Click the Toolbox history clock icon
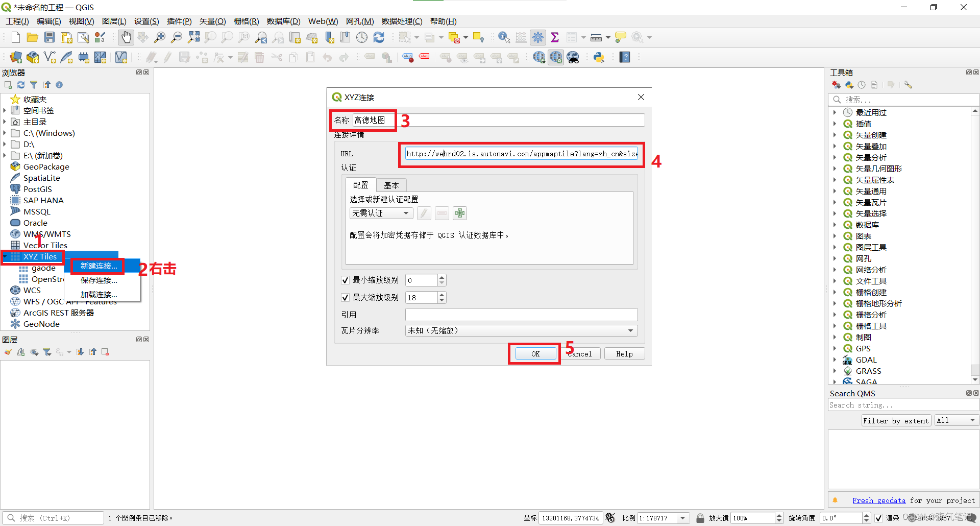Viewport: 980px width, 526px height. click(x=862, y=85)
